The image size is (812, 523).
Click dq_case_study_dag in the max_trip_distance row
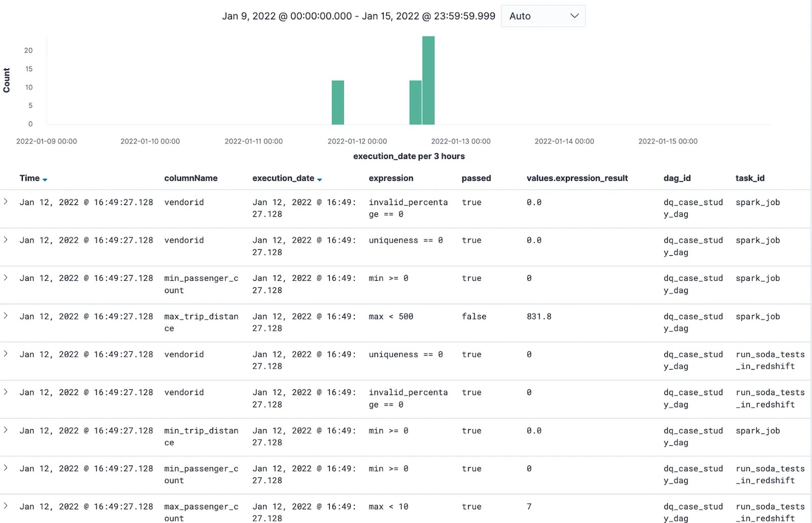pyautogui.click(x=693, y=322)
